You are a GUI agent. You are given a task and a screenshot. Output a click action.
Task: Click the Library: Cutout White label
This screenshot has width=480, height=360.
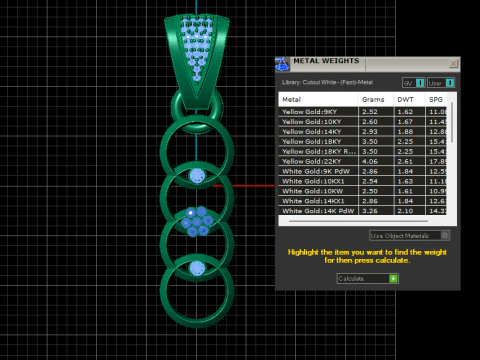click(x=327, y=82)
